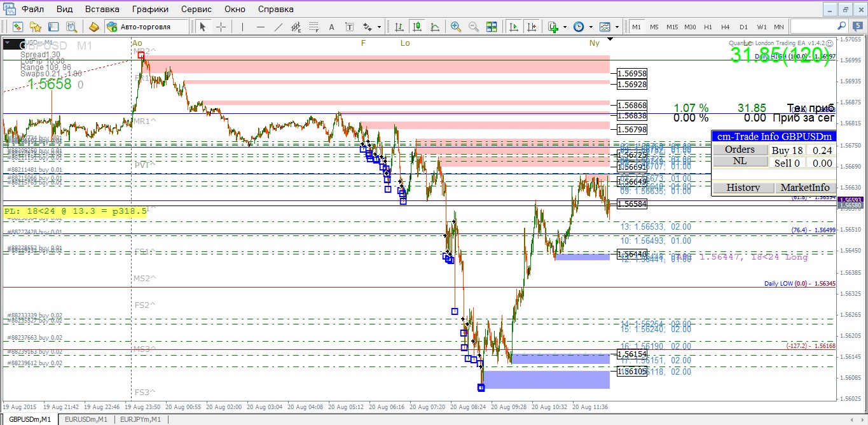
Task: Switch to candlestick chart mode
Action: tap(417, 27)
